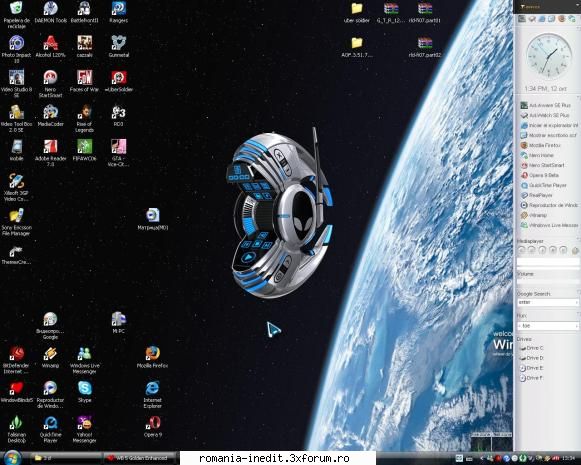Select the QuickTime Player desktop icon
Image resolution: width=581 pixels, height=465 pixels.
50,429
